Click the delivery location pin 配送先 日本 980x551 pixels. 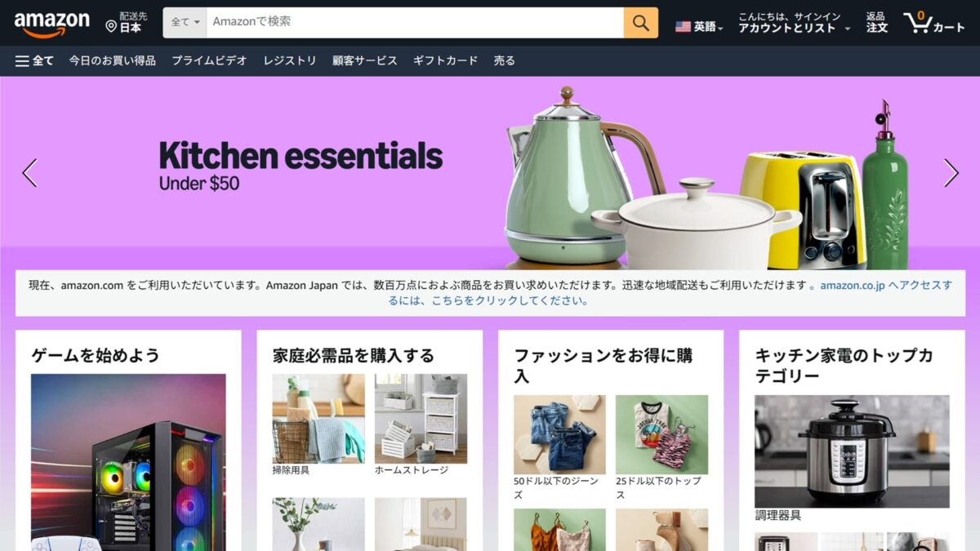coord(127,22)
